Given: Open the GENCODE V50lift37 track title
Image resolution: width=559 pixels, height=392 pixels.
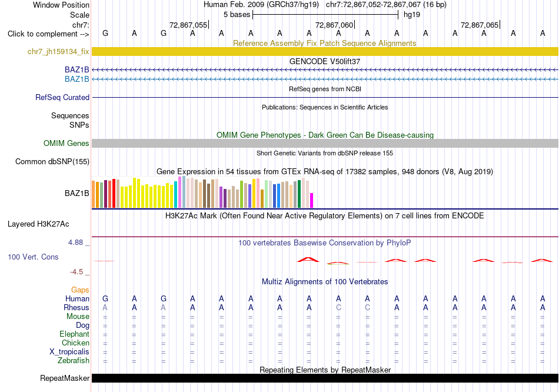Looking at the screenshot, I should (324, 61).
